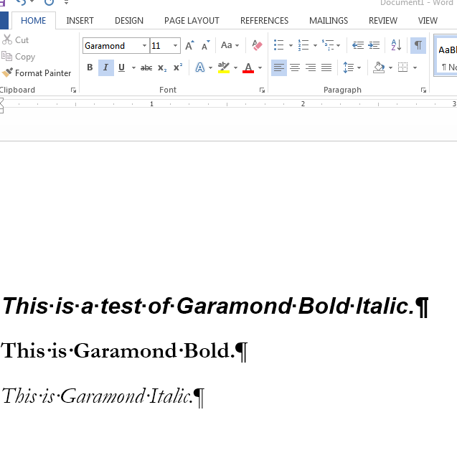
Task: Expand numbering library dropdown arrow
Action: pos(315,45)
